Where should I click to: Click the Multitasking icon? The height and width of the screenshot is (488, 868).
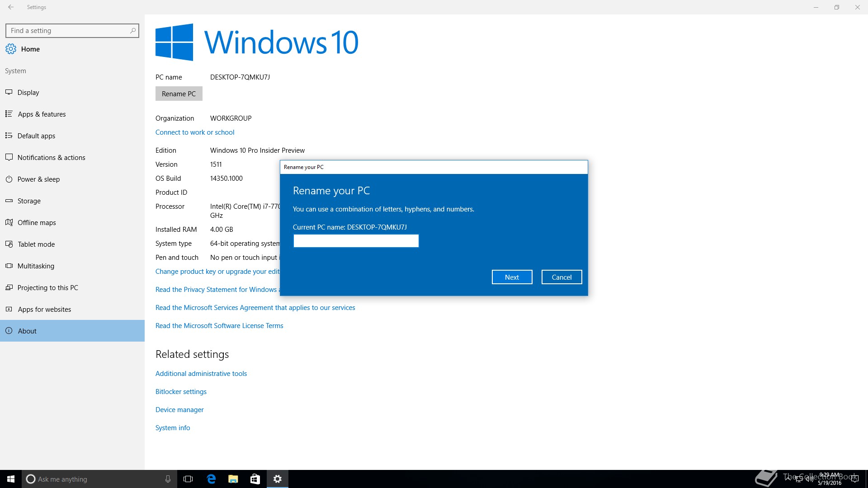coord(9,266)
